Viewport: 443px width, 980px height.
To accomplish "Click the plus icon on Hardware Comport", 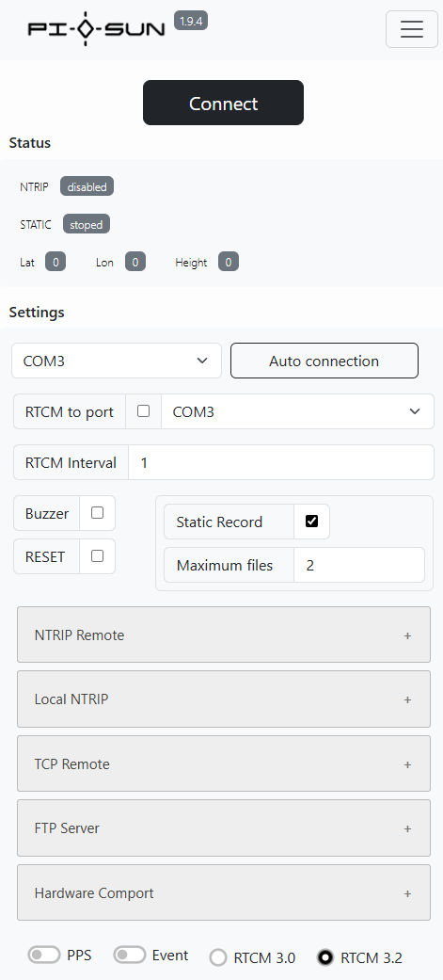I will 407,893.
